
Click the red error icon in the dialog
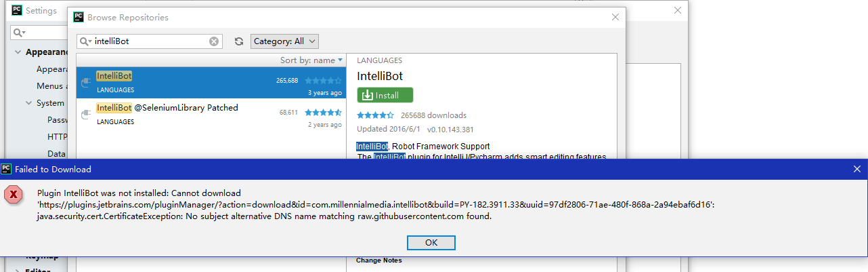pos(13,195)
